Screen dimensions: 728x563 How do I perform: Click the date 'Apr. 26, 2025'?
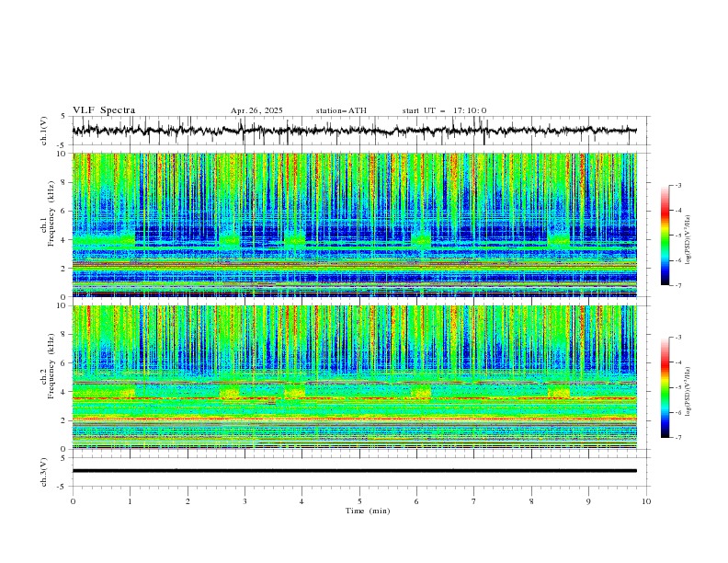[x=256, y=110]
